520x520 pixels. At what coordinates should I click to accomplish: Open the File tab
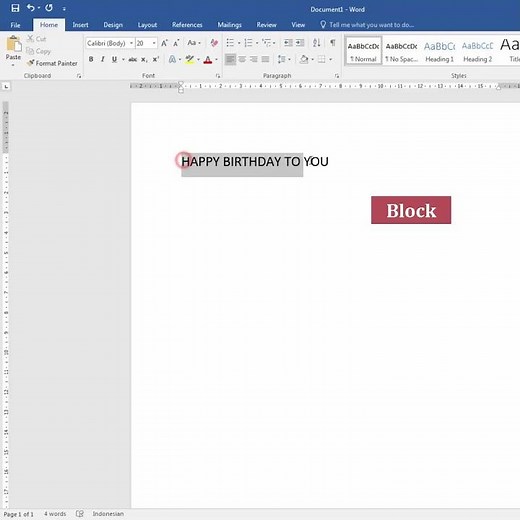pyautogui.click(x=15, y=25)
